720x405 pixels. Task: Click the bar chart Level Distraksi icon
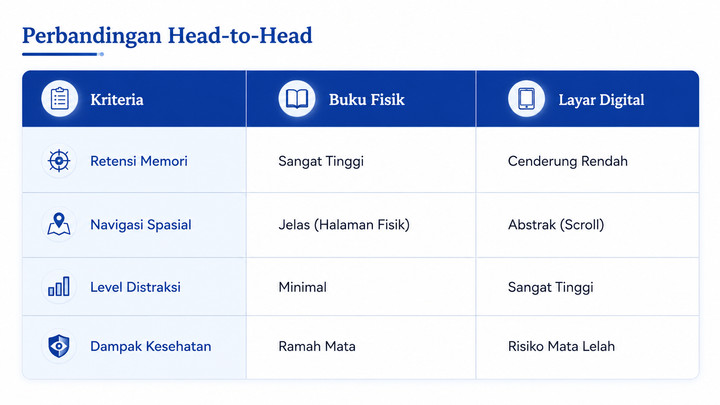click(x=59, y=287)
